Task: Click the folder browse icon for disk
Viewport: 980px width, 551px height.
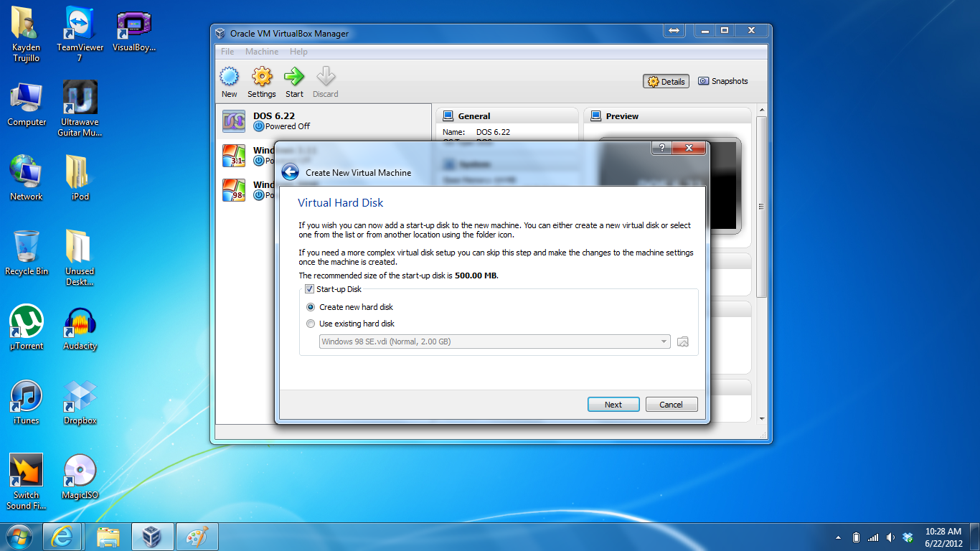Action: [683, 342]
